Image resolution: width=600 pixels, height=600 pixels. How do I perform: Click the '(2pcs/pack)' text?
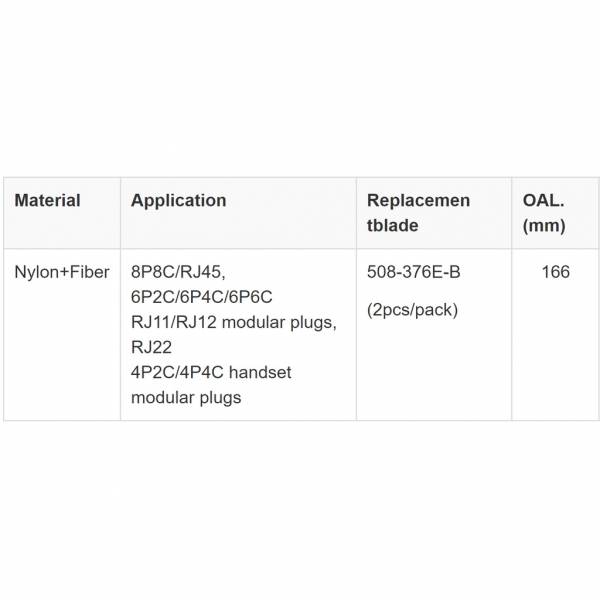pyautogui.click(x=412, y=309)
